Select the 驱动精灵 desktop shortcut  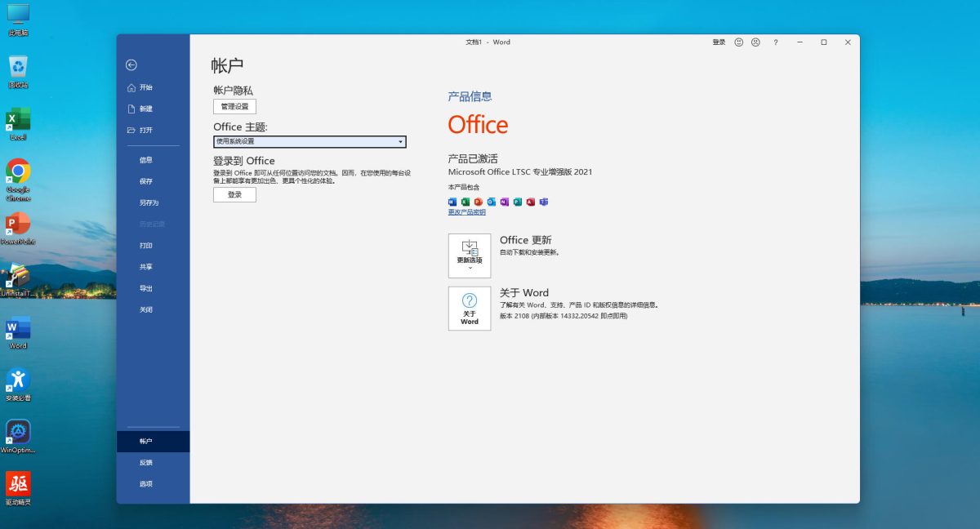(18, 489)
